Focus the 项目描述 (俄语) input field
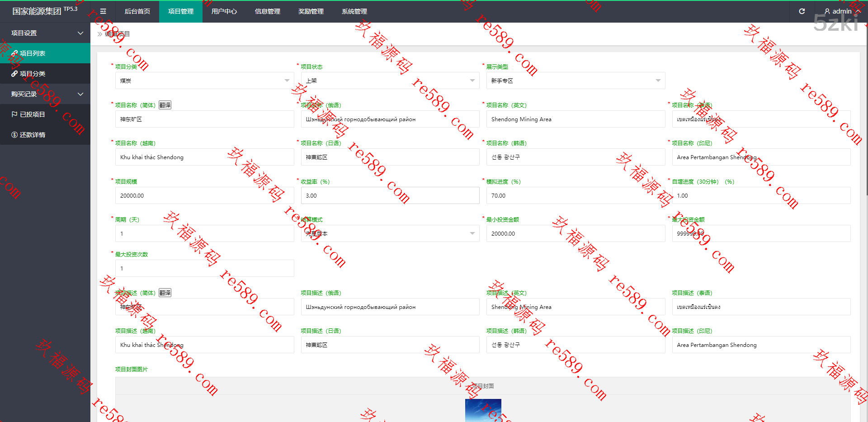The width and height of the screenshot is (868, 422). (390, 307)
